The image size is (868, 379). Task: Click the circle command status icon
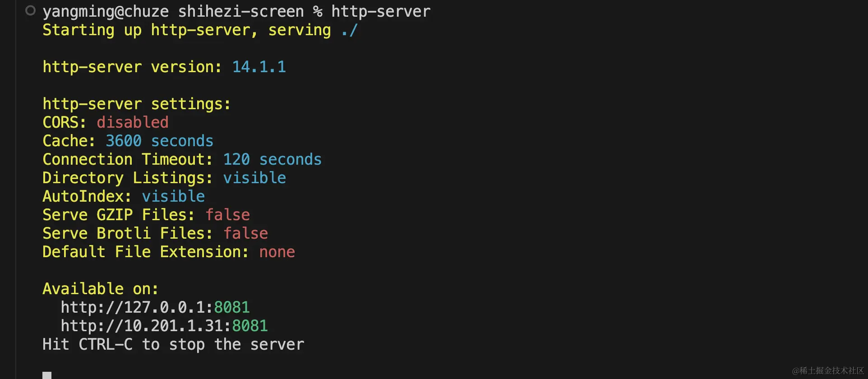pos(30,10)
